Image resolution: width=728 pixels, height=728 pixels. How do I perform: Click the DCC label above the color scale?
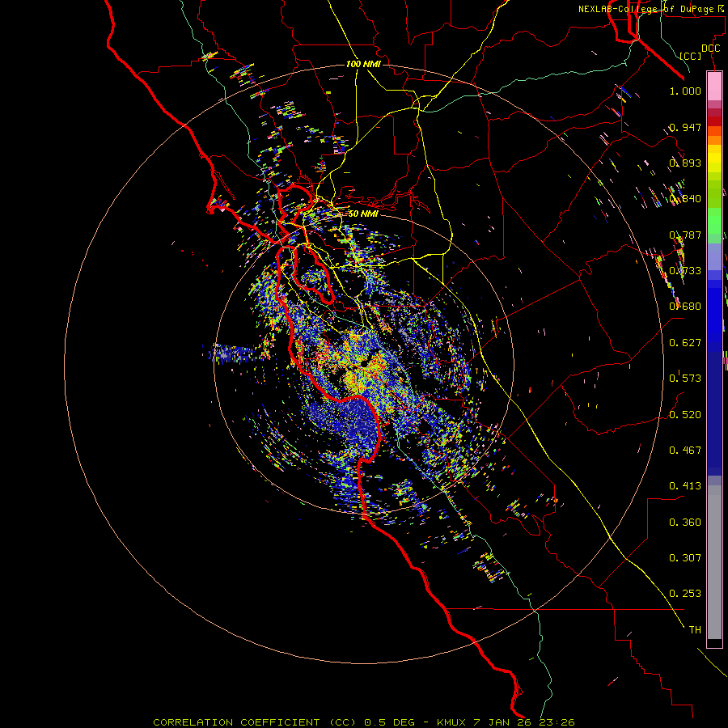pyautogui.click(x=710, y=49)
